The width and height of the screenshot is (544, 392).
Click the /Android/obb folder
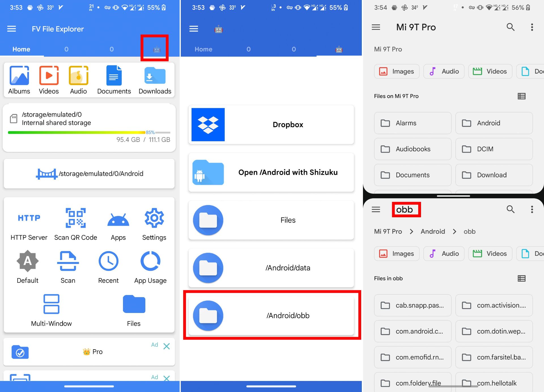pyautogui.click(x=272, y=315)
